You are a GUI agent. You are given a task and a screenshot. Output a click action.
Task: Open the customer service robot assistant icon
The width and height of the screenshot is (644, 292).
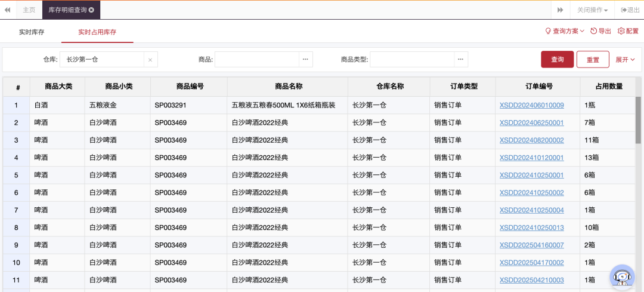tap(622, 277)
